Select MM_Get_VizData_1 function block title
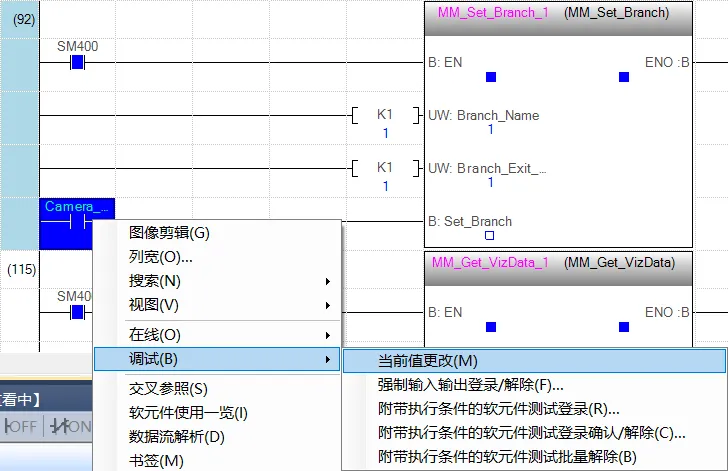Screen dimensions: 728x471 pos(490,262)
